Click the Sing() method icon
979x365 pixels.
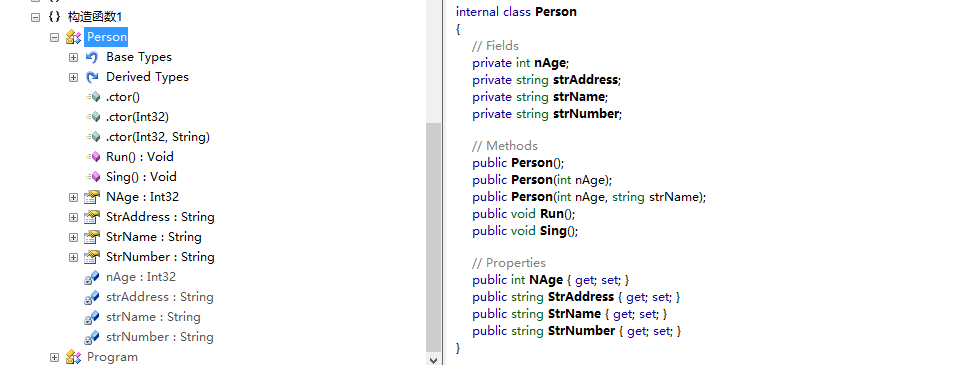[x=93, y=177]
